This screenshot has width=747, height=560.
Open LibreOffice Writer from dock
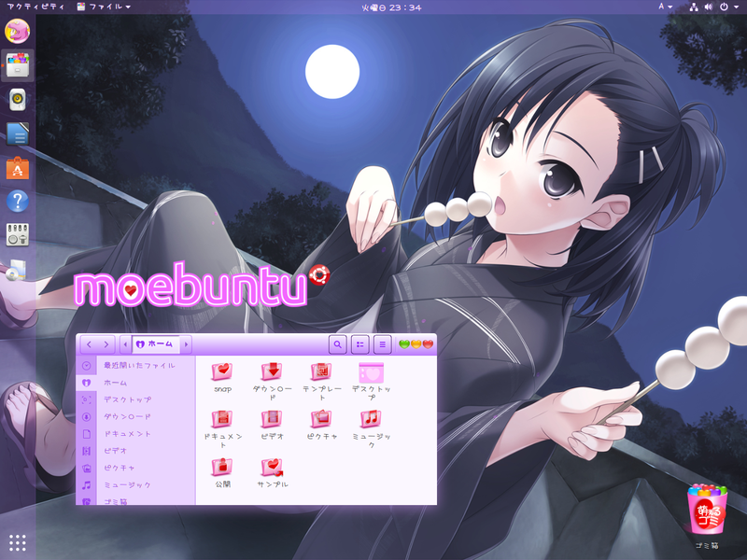(x=18, y=133)
